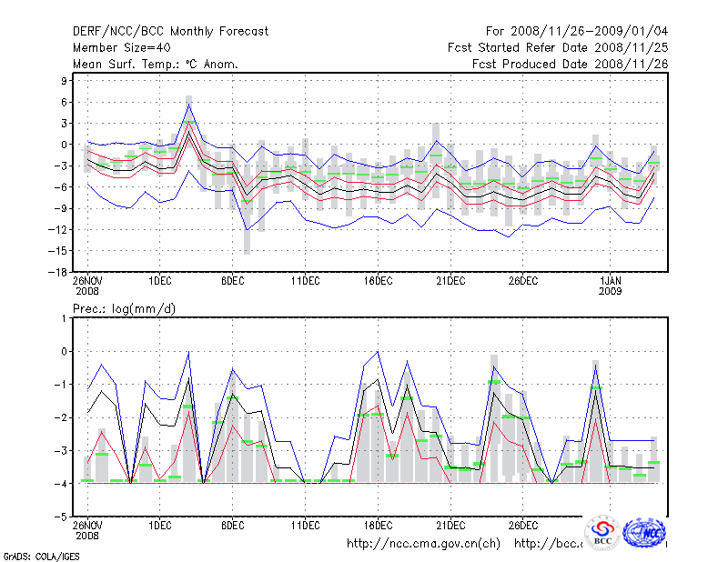Open the ncc.cma.gov.cn link

click(423, 544)
